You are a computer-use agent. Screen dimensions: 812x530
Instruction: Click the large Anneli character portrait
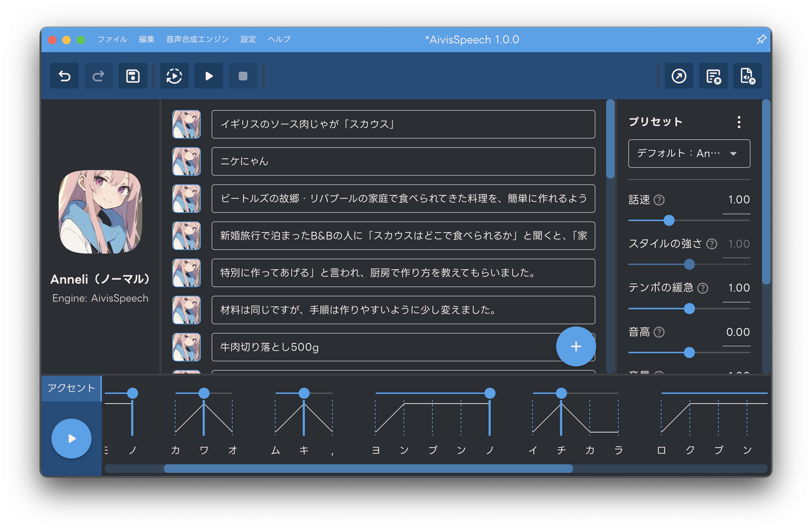pos(100,212)
